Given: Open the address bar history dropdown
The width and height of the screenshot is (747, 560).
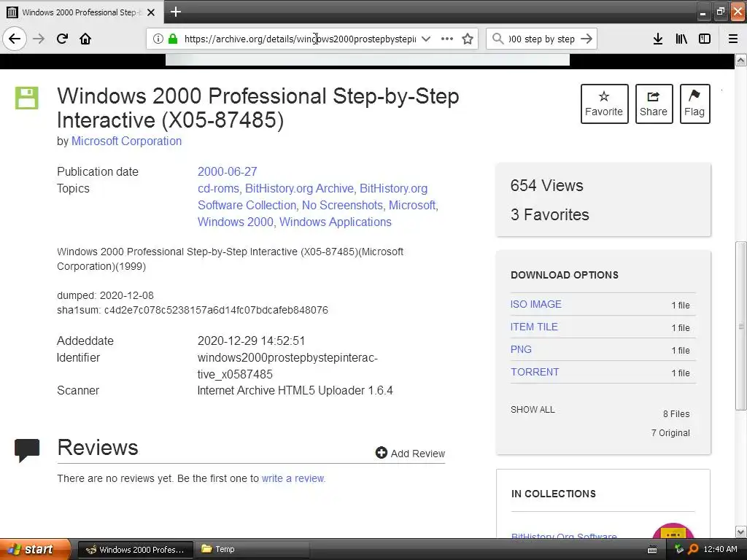Looking at the screenshot, I should 426,39.
